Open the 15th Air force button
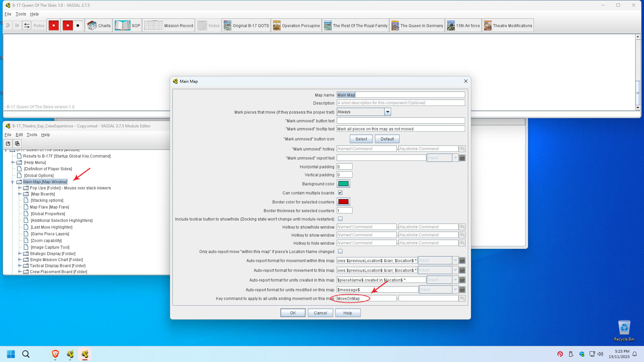 click(464, 25)
